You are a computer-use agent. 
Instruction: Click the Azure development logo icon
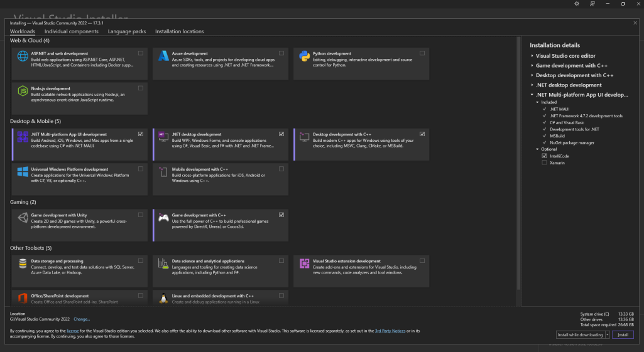click(163, 56)
